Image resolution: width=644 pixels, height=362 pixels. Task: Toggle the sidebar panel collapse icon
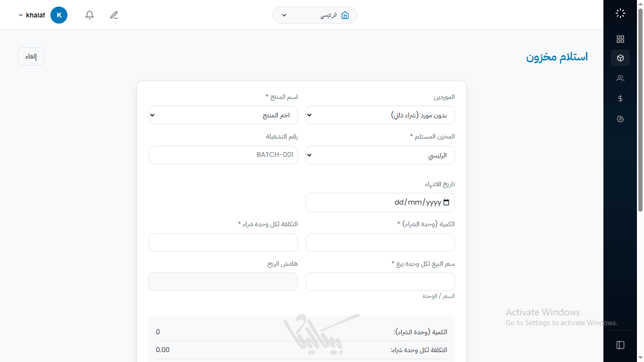pos(620,345)
